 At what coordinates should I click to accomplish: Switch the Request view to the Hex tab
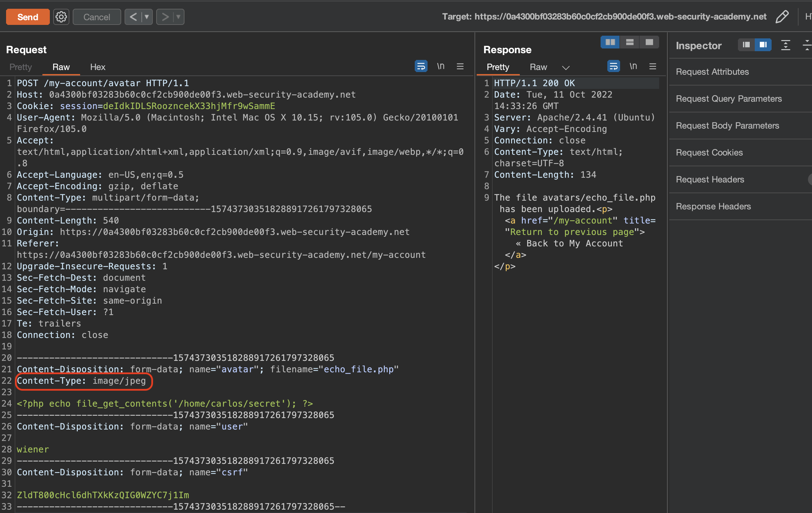[98, 67]
